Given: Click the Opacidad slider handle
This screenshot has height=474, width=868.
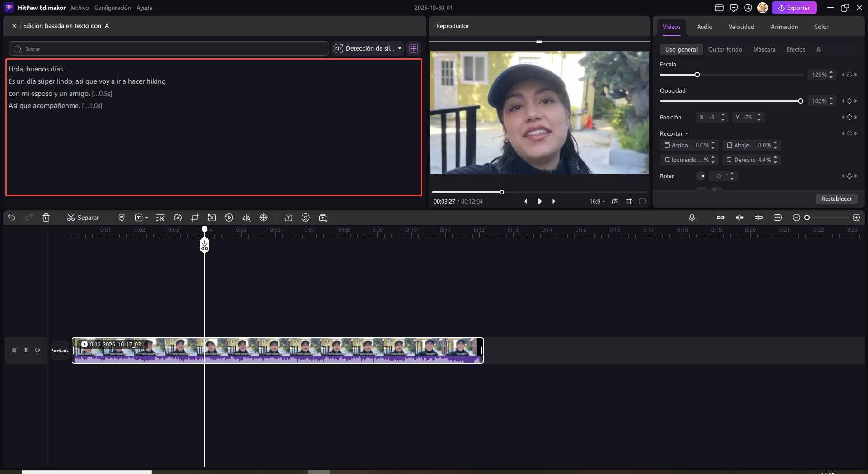Looking at the screenshot, I should (801, 101).
